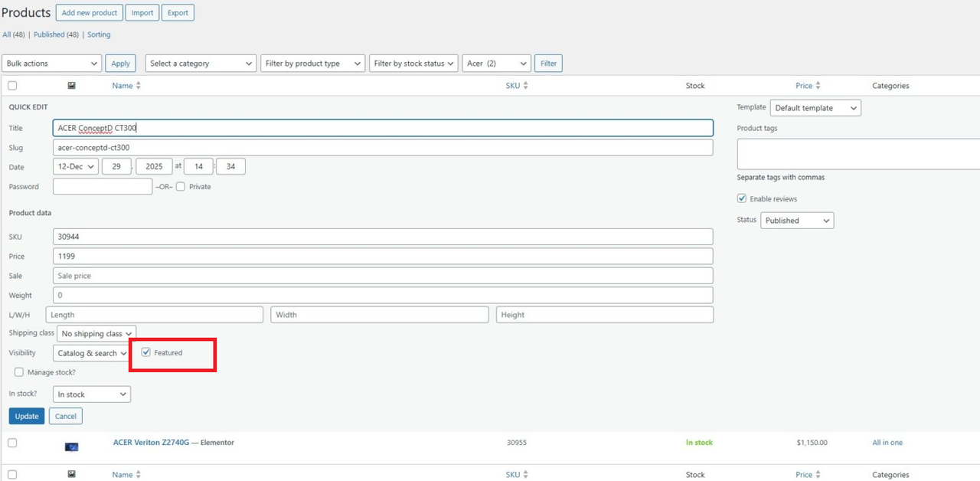Image resolution: width=980 pixels, height=481 pixels.
Task: Open Filter by product type dropdown
Action: coord(313,64)
